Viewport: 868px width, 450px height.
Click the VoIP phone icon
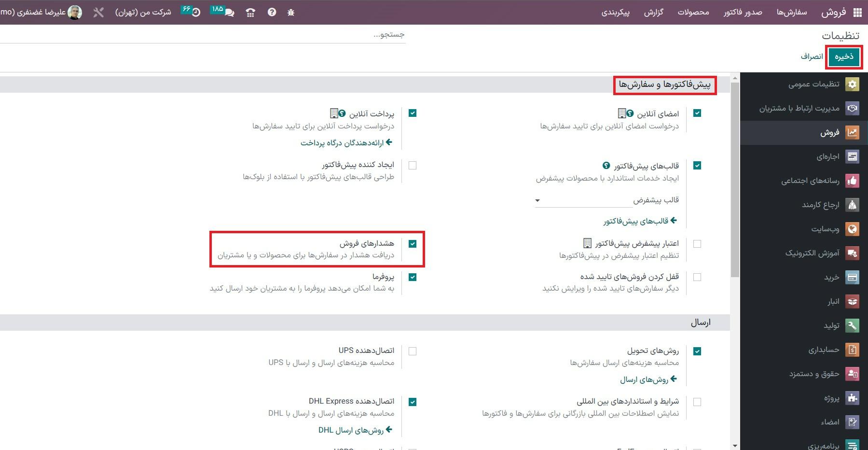coord(250,13)
